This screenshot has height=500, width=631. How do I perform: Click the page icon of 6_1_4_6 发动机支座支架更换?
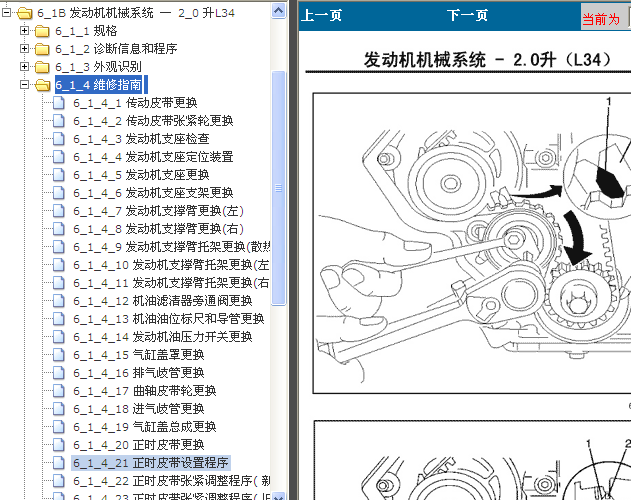click(59, 193)
